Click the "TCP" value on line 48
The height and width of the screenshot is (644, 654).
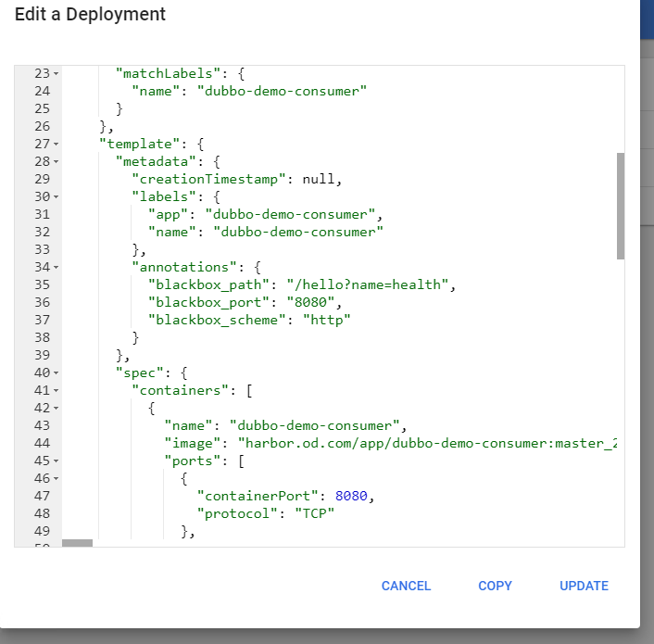[314, 514]
